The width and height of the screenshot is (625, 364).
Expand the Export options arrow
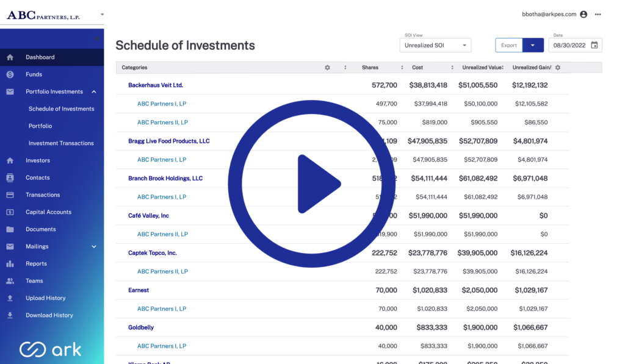pos(533,45)
